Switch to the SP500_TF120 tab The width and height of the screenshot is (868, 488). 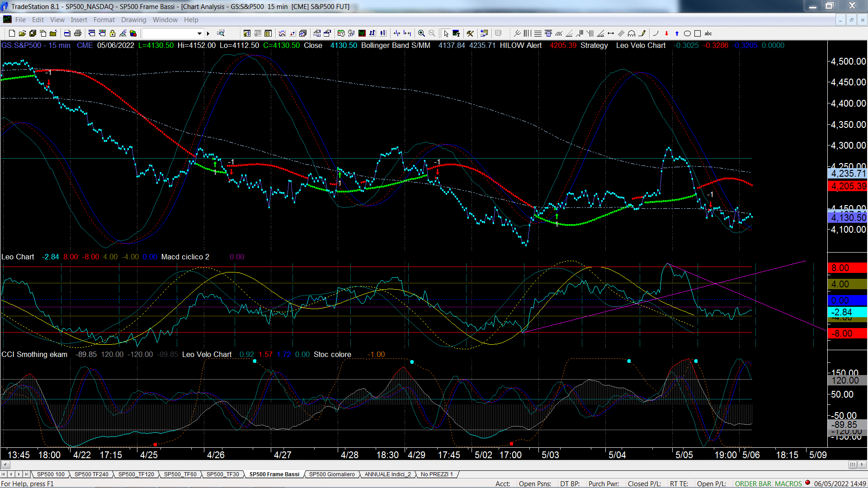(136, 474)
